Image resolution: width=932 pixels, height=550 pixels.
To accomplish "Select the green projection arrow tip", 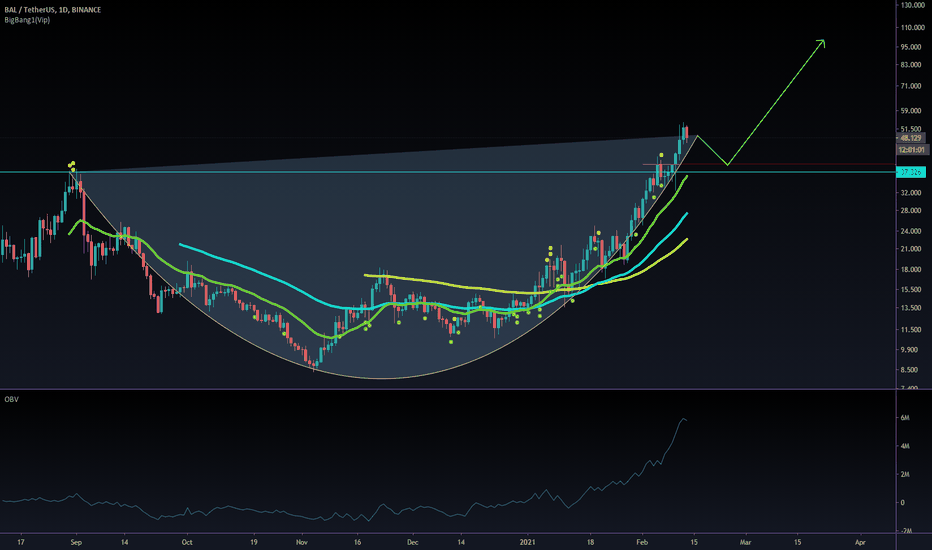I will (x=823, y=41).
